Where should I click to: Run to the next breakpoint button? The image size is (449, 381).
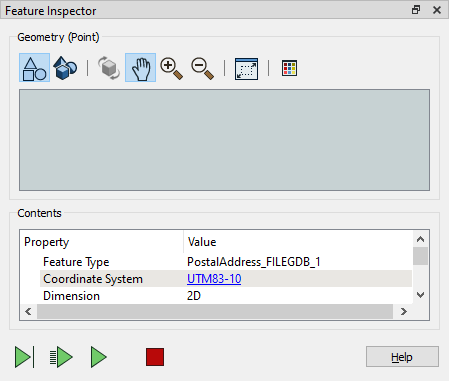pos(61,357)
